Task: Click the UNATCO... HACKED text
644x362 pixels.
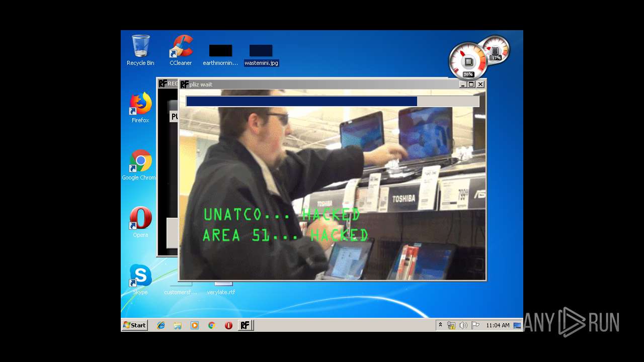Action: pyautogui.click(x=282, y=215)
